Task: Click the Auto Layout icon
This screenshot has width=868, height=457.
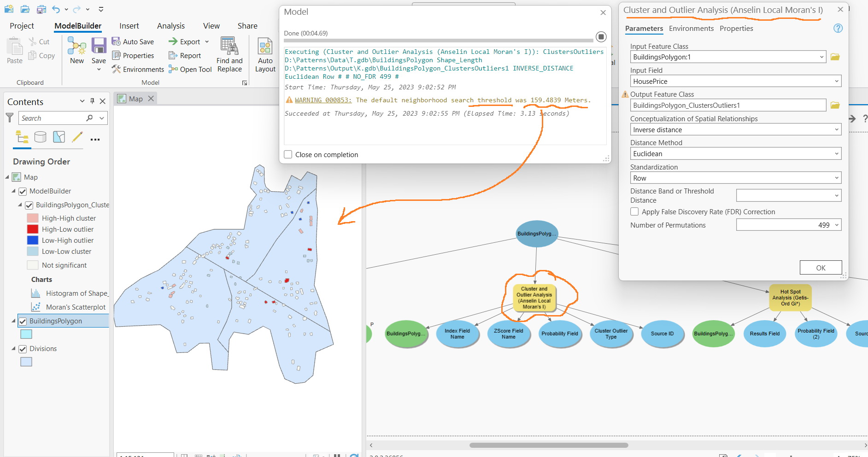Action: click(265, 46)
